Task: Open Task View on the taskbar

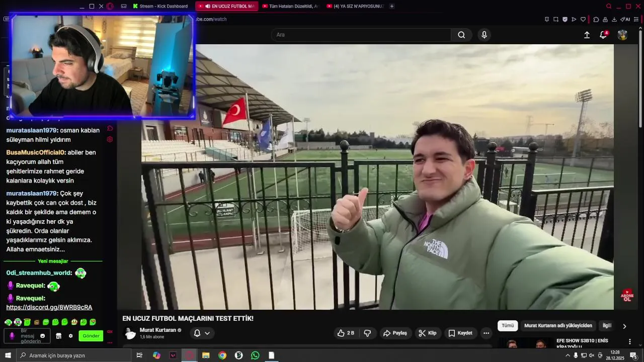Action: 139,355
